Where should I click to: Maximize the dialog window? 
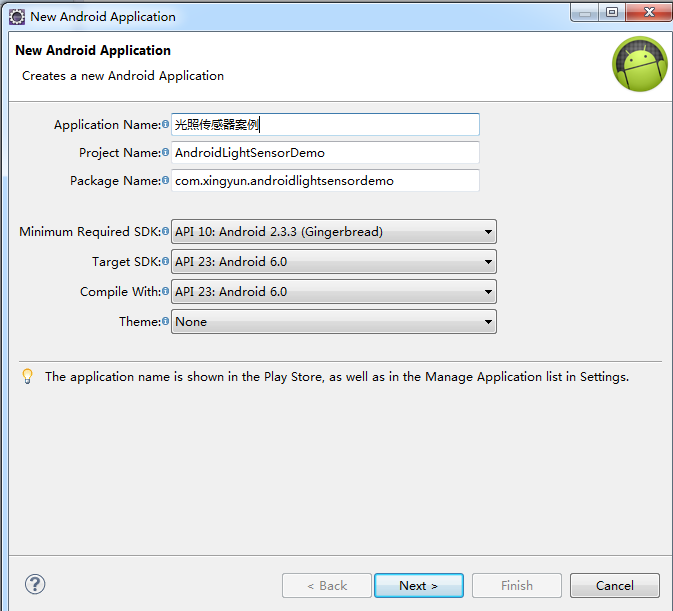pos(612,12)
